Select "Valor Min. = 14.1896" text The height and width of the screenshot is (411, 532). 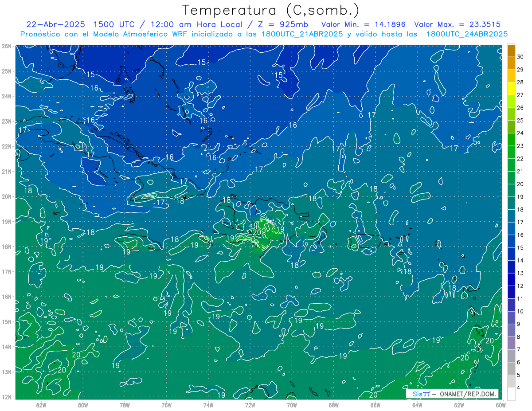pyautogui.click(x=364, y=24)
